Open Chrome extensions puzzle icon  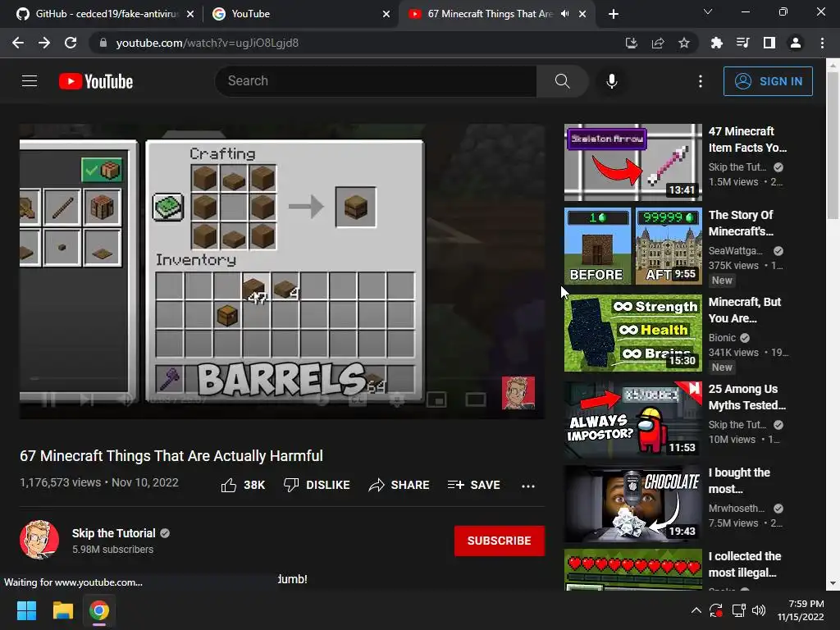(x=716, y=43)
